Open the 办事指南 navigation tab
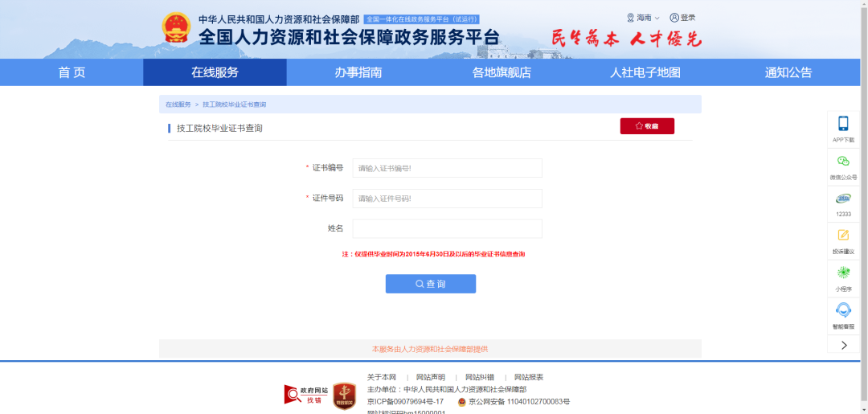The height and width of the screenshot is (414, 868). coord(358,72)
